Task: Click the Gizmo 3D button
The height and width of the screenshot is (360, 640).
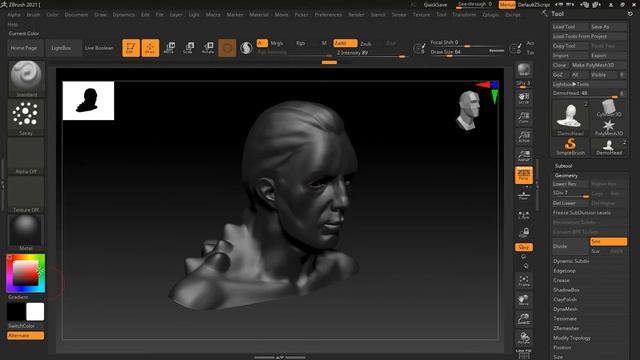Action: pos(227,48)
